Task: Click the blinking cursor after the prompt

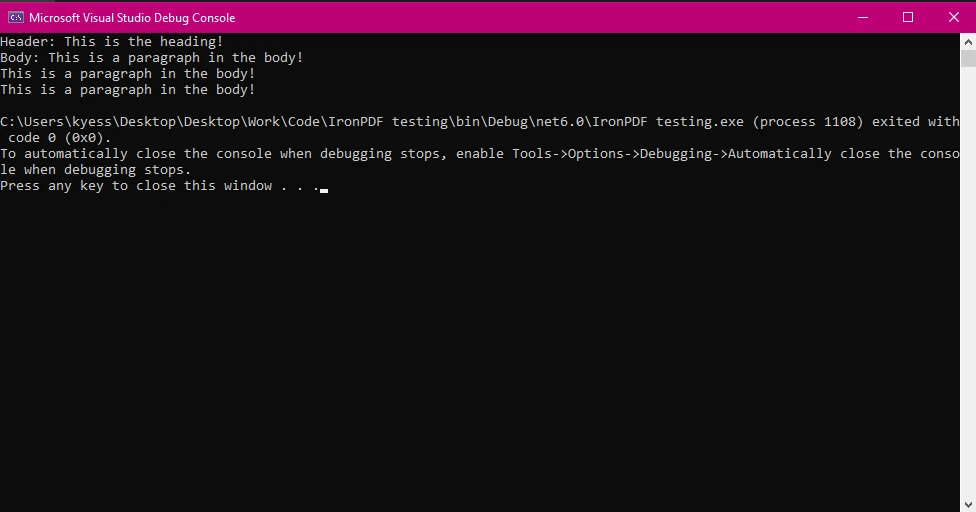Action: pyautogui.click(x=324, y=189)
